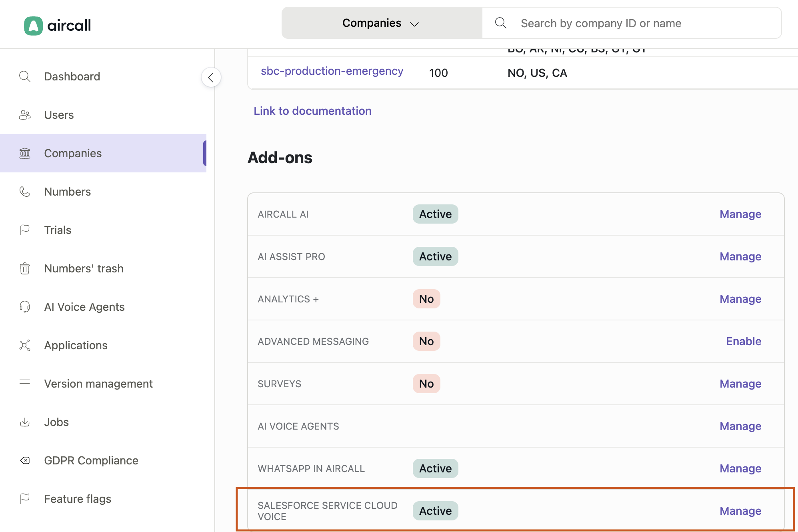
Task: Click the Active badge for WhatsApp in Aircall
Action: click(x=435, y=468)
